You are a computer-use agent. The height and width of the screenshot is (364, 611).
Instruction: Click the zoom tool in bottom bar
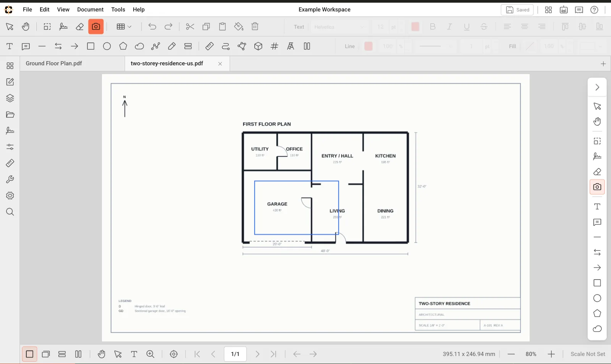pos(150,354)
